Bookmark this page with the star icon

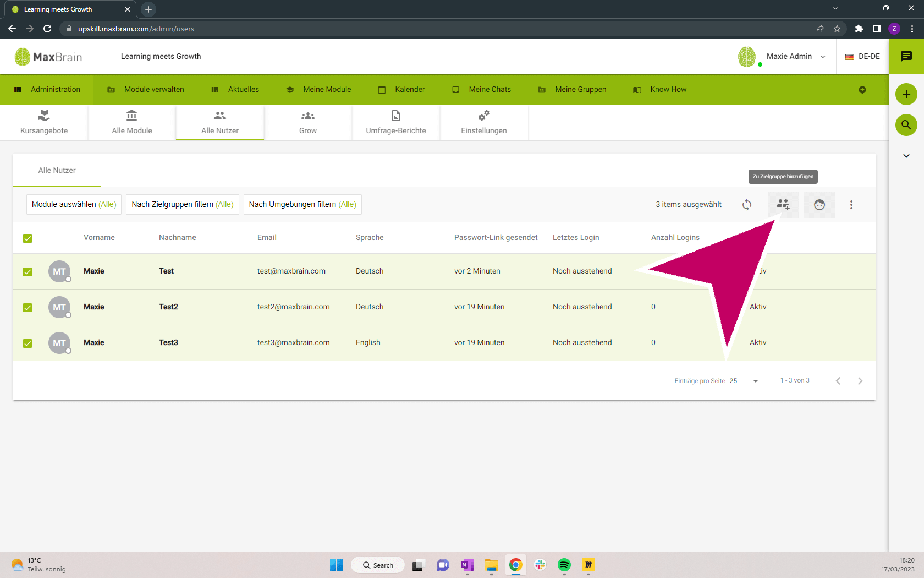[837, 29]
